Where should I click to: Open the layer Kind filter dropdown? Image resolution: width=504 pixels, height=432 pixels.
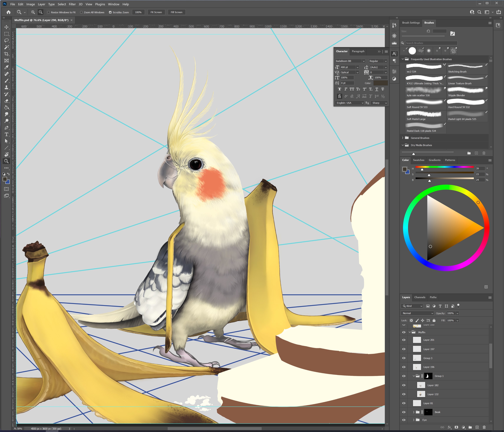coord(412,306)
